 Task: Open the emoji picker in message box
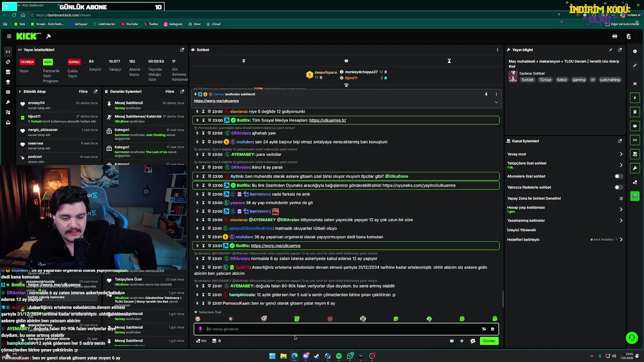point(493,329)
